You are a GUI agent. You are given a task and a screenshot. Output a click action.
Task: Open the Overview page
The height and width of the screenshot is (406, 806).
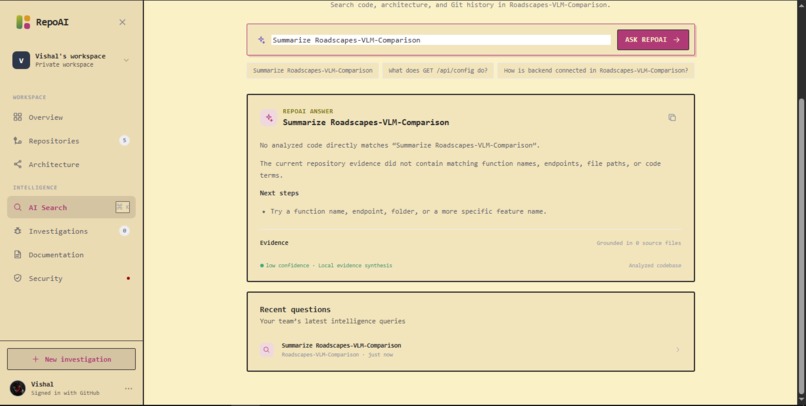(71, 117)
